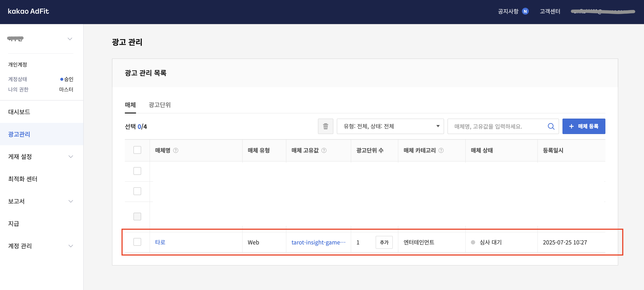The width and height of the screenshot is (644, 290).
Task: Click the kakao AdFit logo
Action: coord(29,11)
